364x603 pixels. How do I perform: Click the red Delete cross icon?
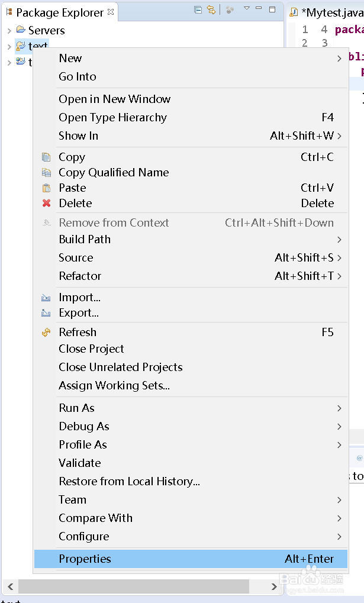pos(46,203)
